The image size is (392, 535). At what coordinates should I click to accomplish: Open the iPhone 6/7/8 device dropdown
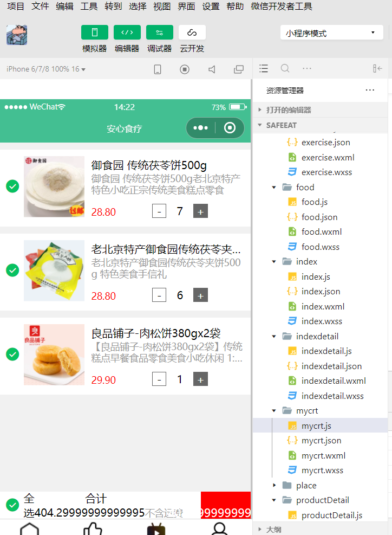tap(45, 69)
